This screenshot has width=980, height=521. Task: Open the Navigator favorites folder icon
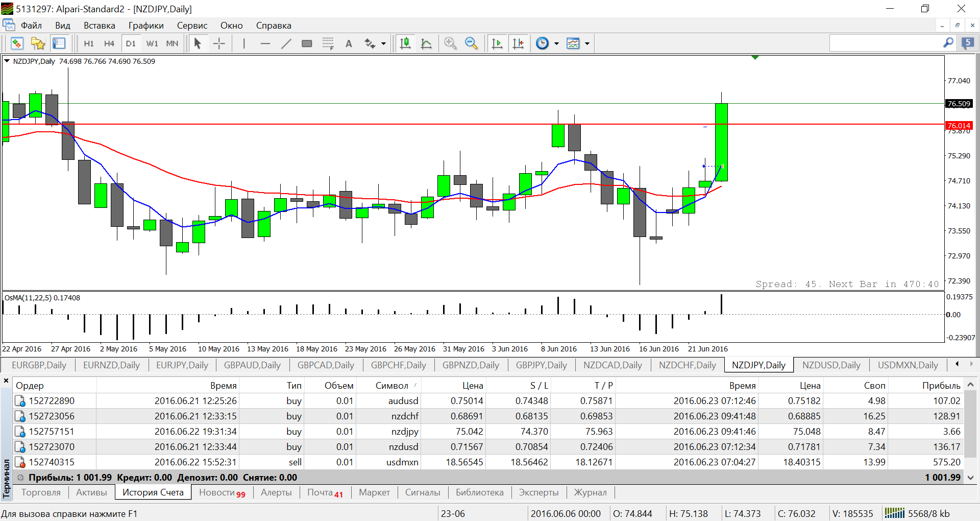[x=38, y=43]
